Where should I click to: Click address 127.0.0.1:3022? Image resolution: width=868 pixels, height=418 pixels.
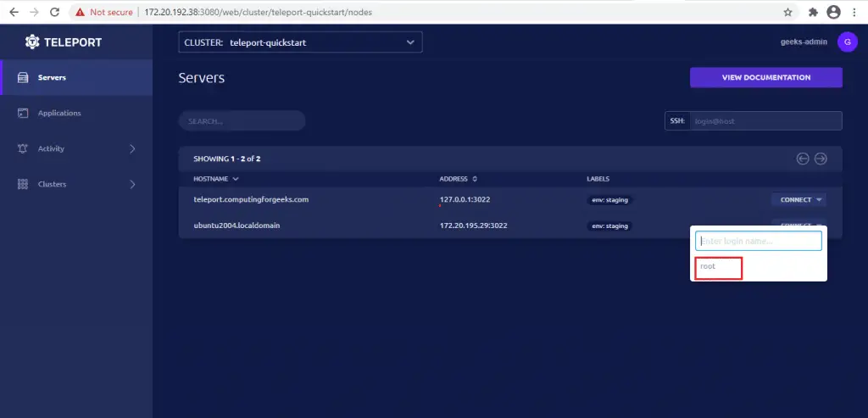click(465, 199)
